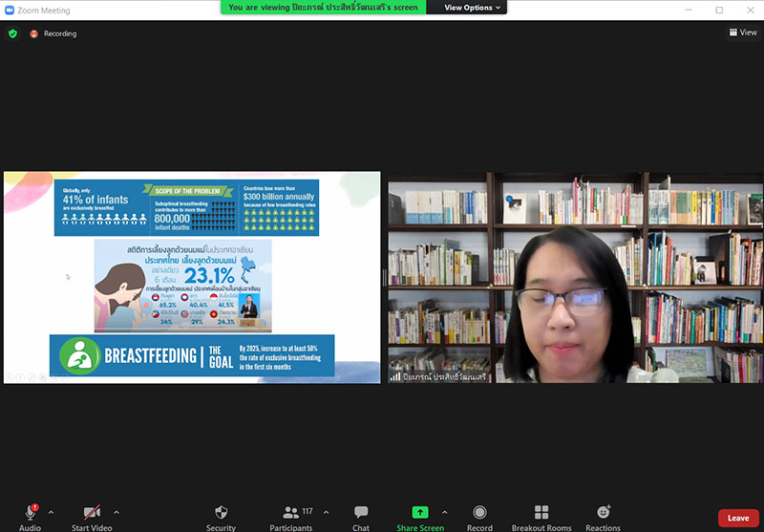Open the Participants panel
The image size is (764, 532).
click(290, 514)
